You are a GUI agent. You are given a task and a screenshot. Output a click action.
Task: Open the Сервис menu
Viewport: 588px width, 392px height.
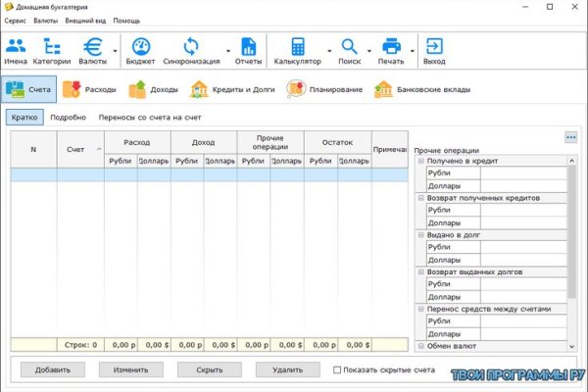pos(15,20)
